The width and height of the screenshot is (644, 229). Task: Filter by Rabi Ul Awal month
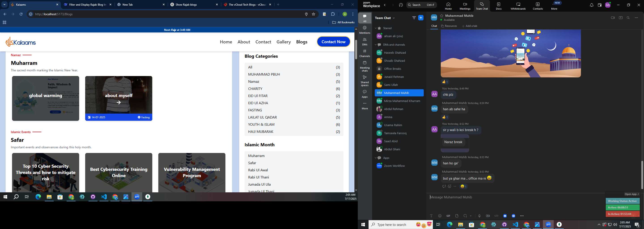pyautogui.click(x=294, y=170)
